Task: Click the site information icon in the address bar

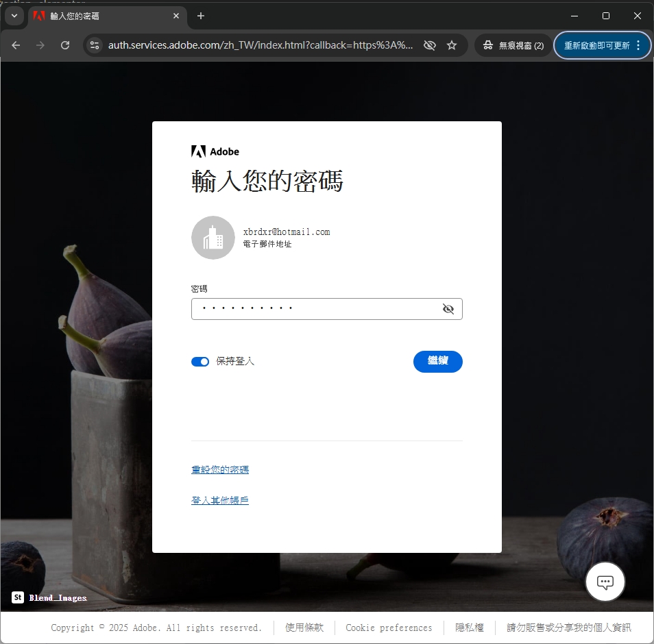Action: (95, 45)
